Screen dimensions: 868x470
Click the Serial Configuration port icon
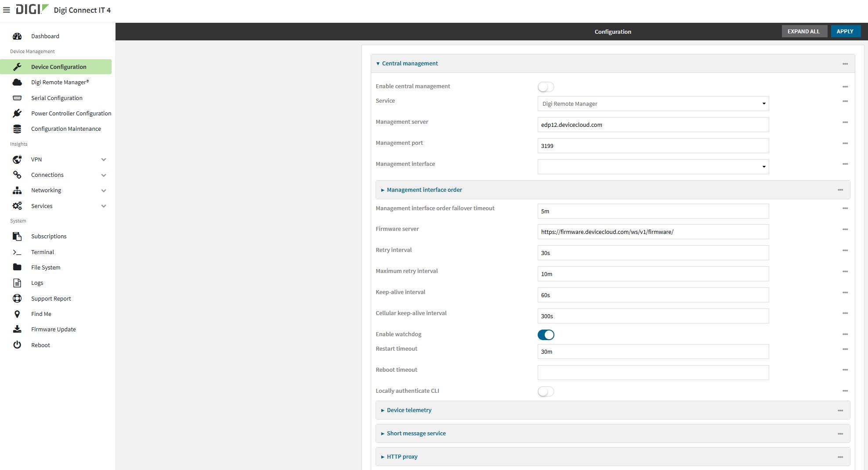[x=17, y=98]
